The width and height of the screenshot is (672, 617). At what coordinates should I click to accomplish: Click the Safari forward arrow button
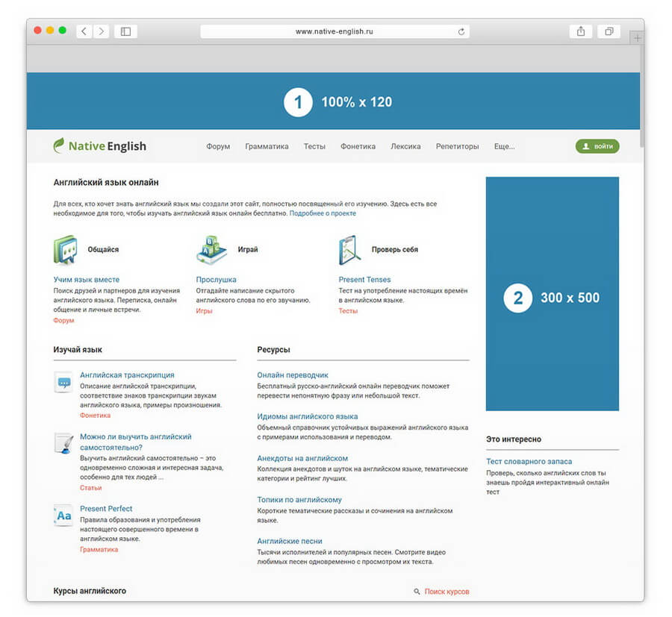pos(101,31)
